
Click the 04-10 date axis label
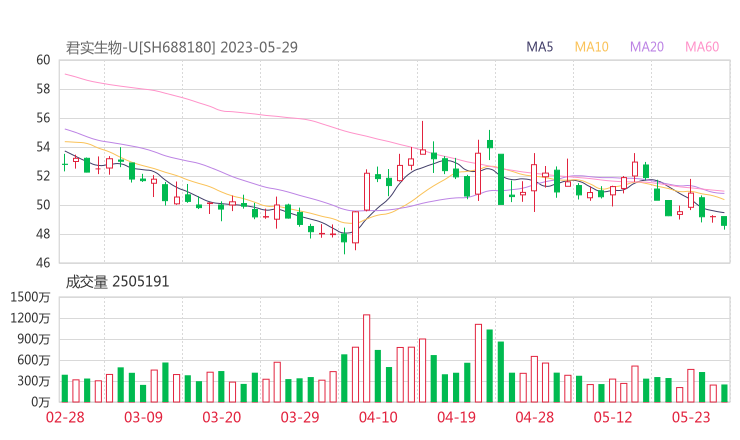tap(378, 417)
